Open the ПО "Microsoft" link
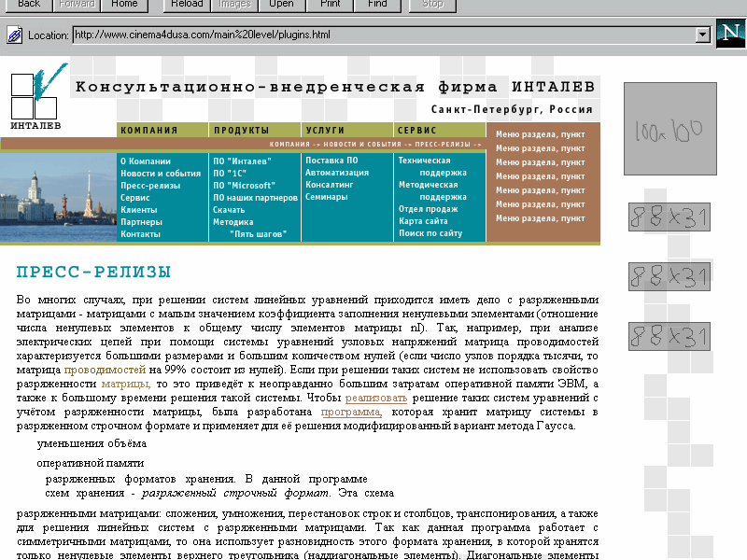The width and height of the screenshot is (747, 560). tap(244, 186)
